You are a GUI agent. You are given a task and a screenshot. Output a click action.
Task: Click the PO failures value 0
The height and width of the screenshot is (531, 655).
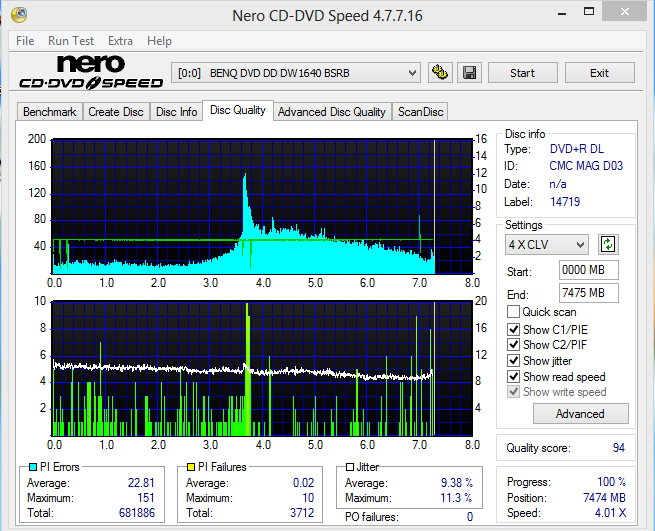pyautogui.click(x=470, y=517)
